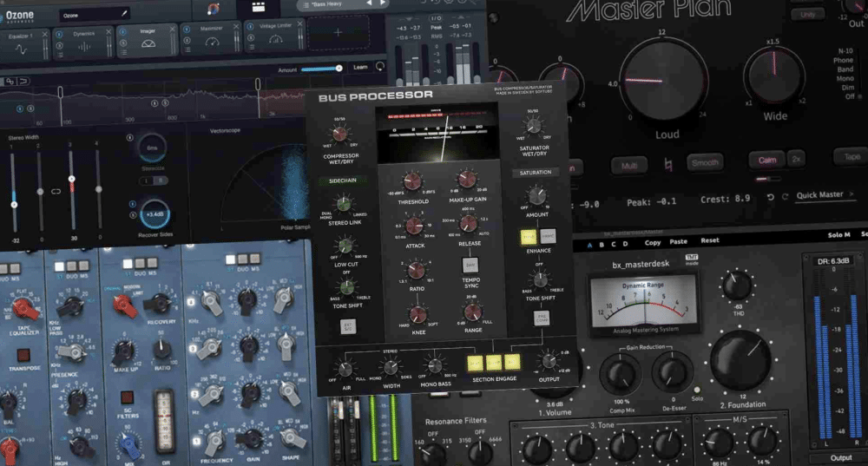The image size is (868, 466).
Task: Click the Reset button in bx_masterdesk
Action: click(x=710, y=241)
